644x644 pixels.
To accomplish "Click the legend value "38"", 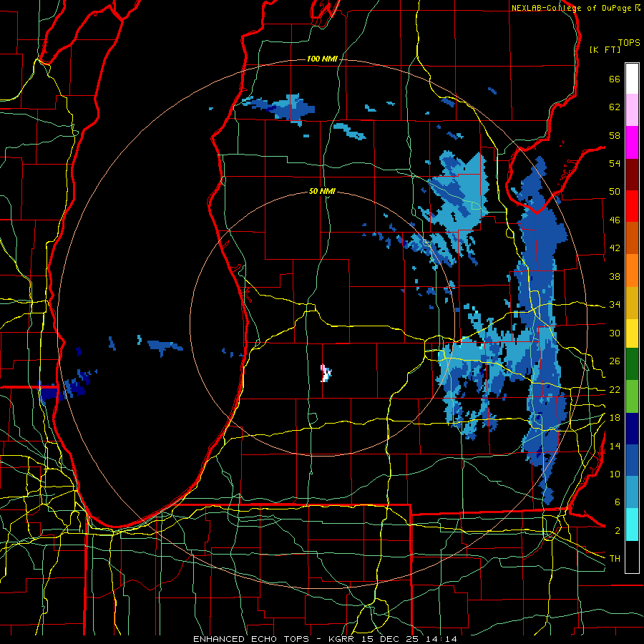I will pyautogui.click(x=615, y=276).
